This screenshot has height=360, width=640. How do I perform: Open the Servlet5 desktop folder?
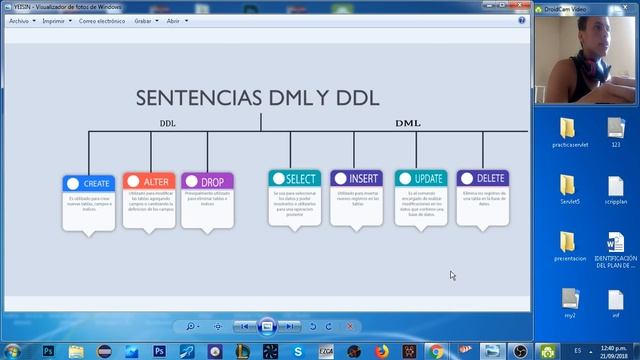[570, 189]
